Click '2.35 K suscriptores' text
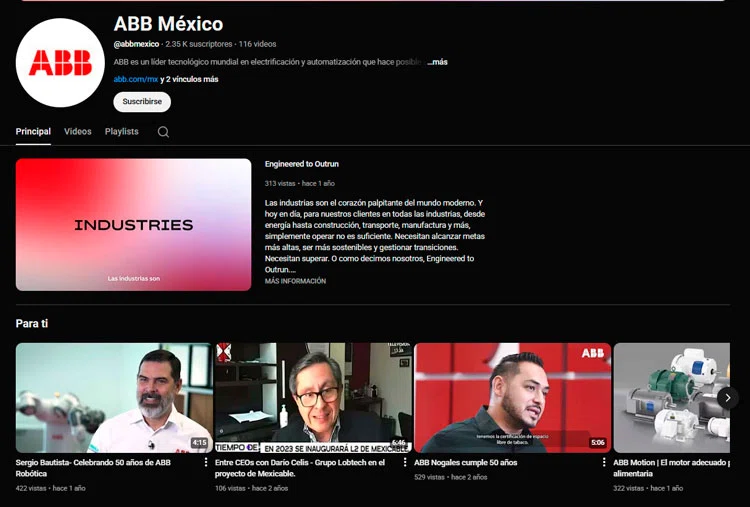This screenshot has height=507, width=750. coord(199,44)
